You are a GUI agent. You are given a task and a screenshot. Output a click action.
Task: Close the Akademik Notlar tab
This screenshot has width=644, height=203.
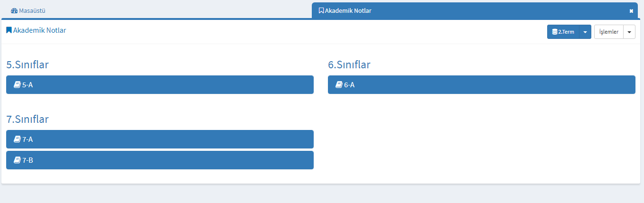coord(631,11)
